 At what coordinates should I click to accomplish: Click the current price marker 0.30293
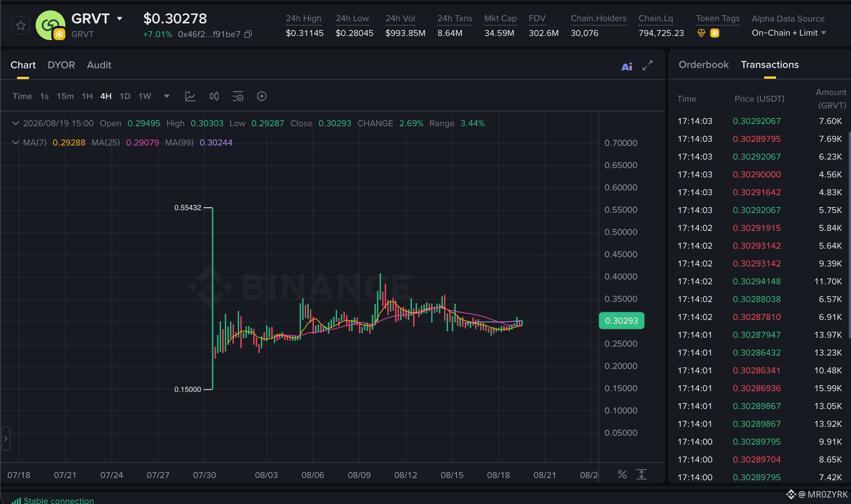pyautogui.click(x=622, y=321)
